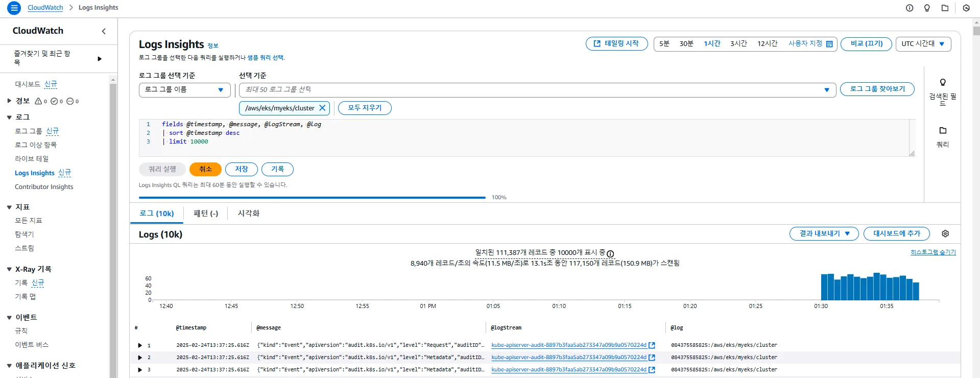Open log stream external link for row 3
This screenshot has width=980, height=378.
click(652, 370)
